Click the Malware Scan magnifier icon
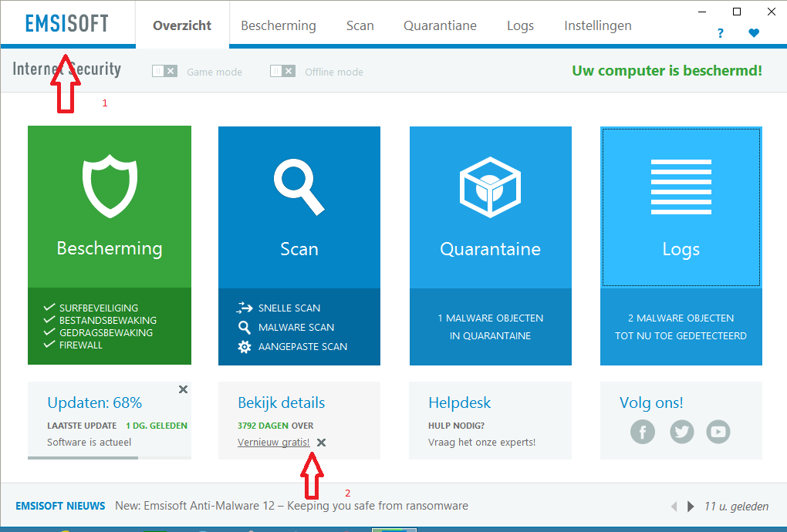The height and width of the screenshot is (532, 787). click(245, 328)
